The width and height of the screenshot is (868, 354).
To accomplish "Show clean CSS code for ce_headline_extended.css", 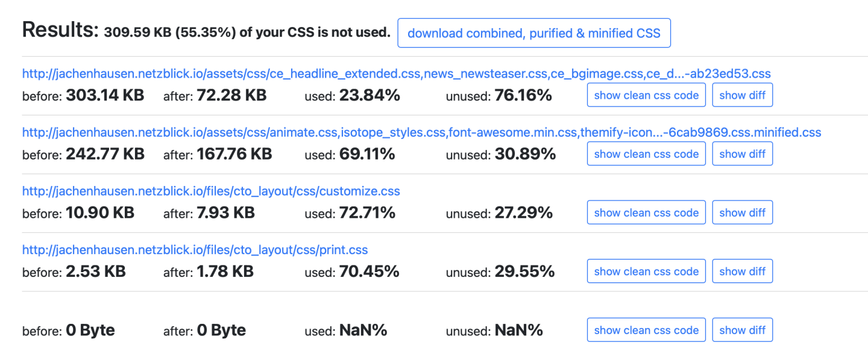I will (x=646, y=95).
